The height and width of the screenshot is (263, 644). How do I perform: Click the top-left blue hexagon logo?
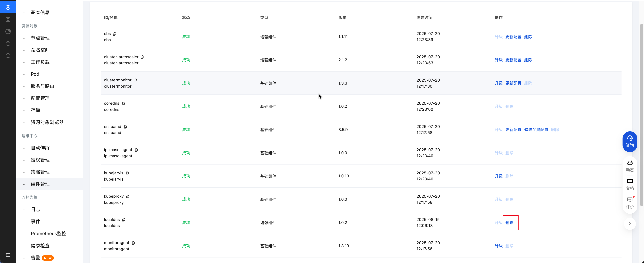tap(8, 7)
